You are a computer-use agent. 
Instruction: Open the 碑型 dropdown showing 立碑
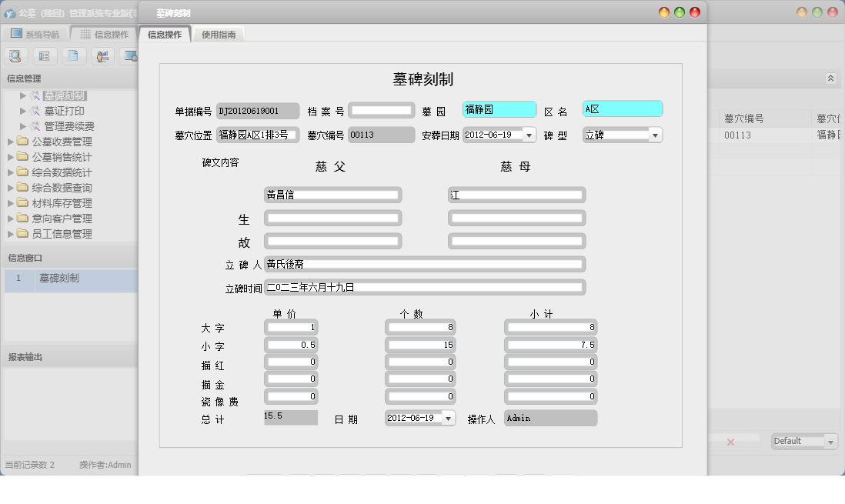pyautogui.click(x=655, y=135)
